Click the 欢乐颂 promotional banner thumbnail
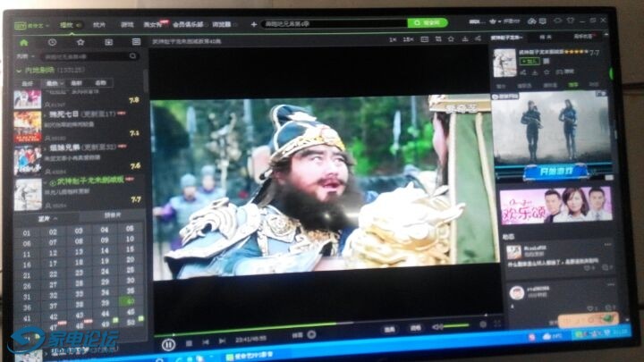644x362 pixels. click(555, 204)
